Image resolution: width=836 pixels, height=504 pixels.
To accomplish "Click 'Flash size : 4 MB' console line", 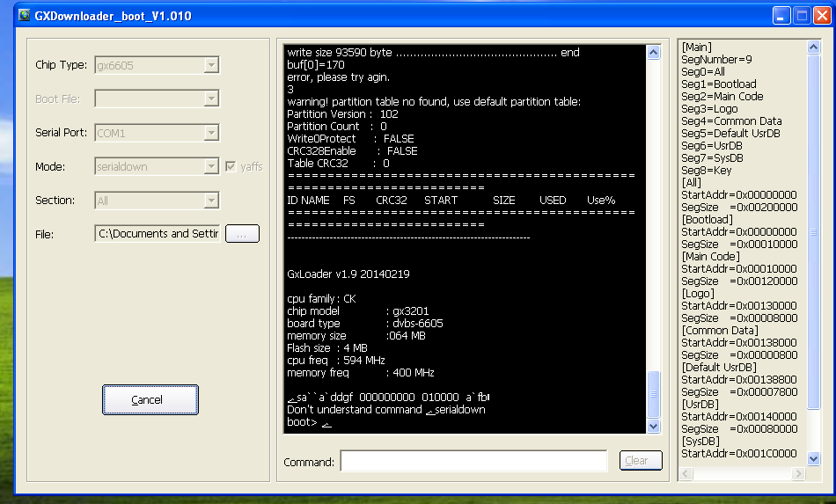I will click(x=327, y=348).
